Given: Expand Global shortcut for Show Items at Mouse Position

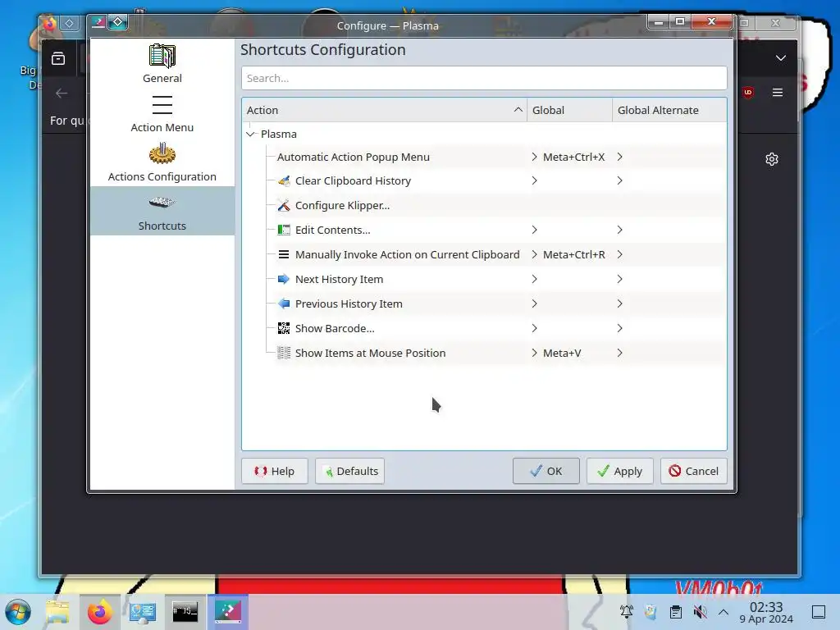Looking at the screenshot, I should pos(534,353).
